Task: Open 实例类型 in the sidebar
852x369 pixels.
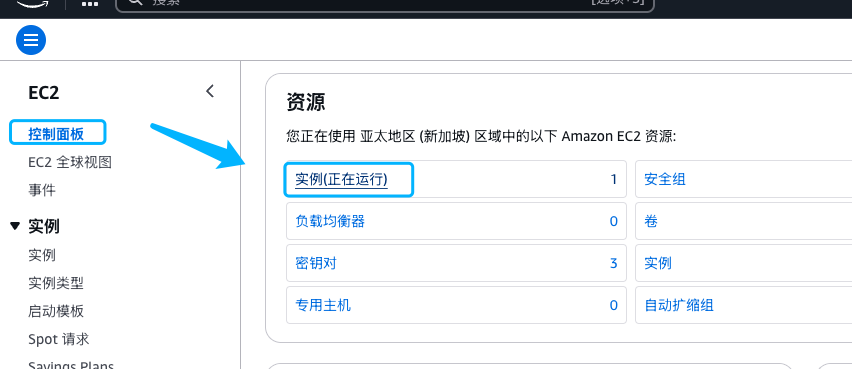Action: [56, 283]
